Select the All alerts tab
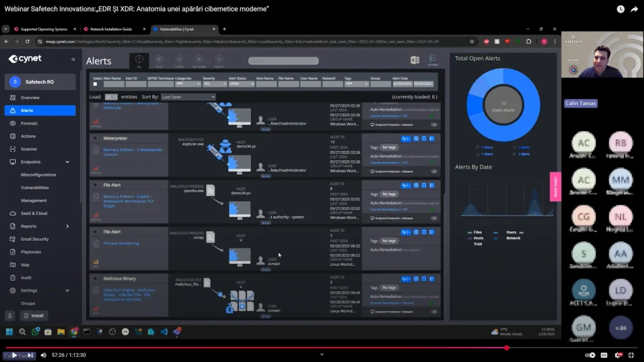This screenshot has height=362, width=644. tap(139, 61)
